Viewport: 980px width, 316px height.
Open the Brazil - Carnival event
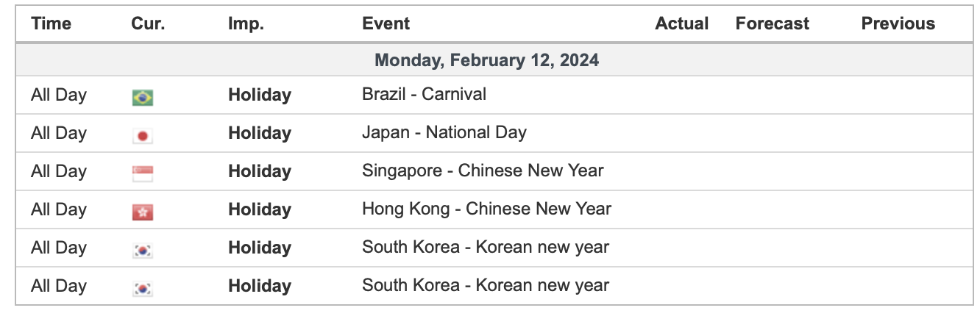(x=424, y=94)
